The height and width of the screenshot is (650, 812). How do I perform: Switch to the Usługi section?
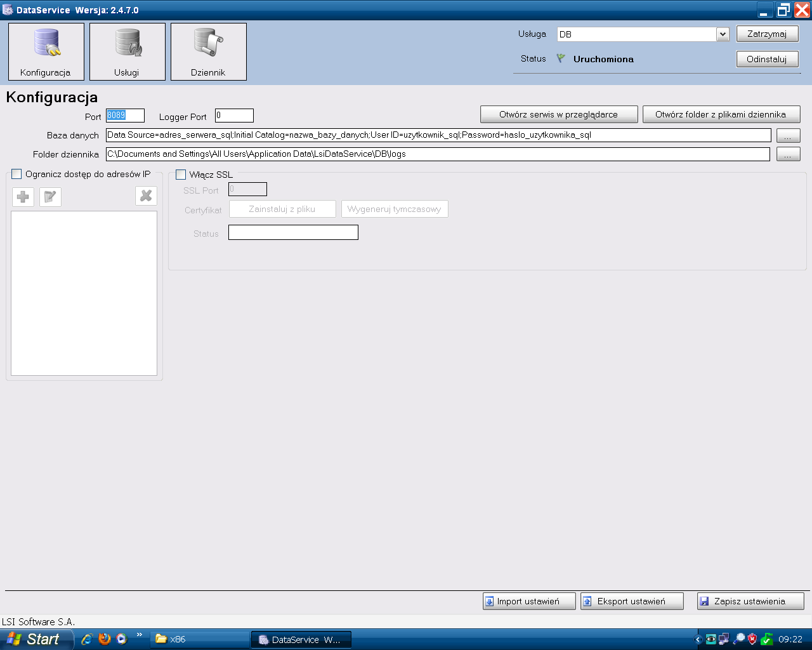pyautogui.click(x=128, y=52)
